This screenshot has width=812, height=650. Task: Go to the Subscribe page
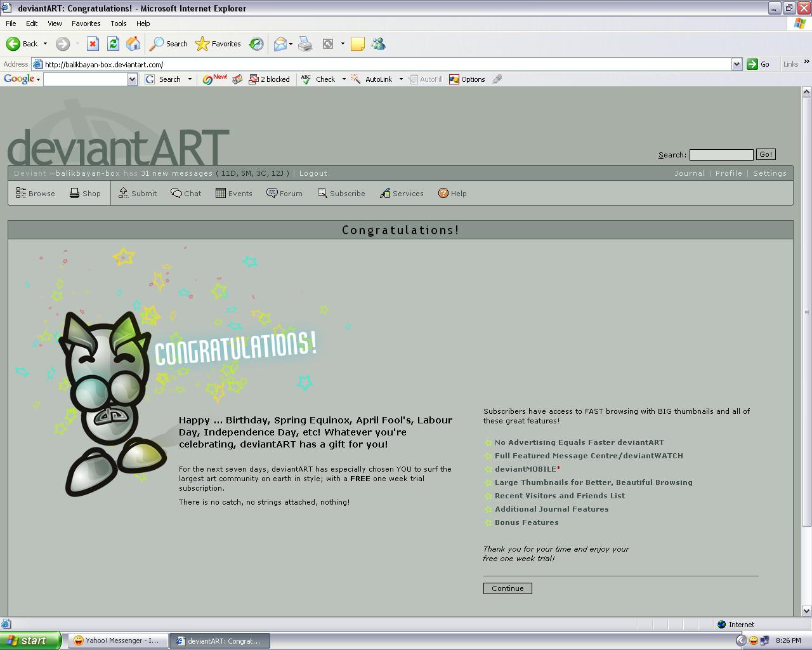coord(341,194)
